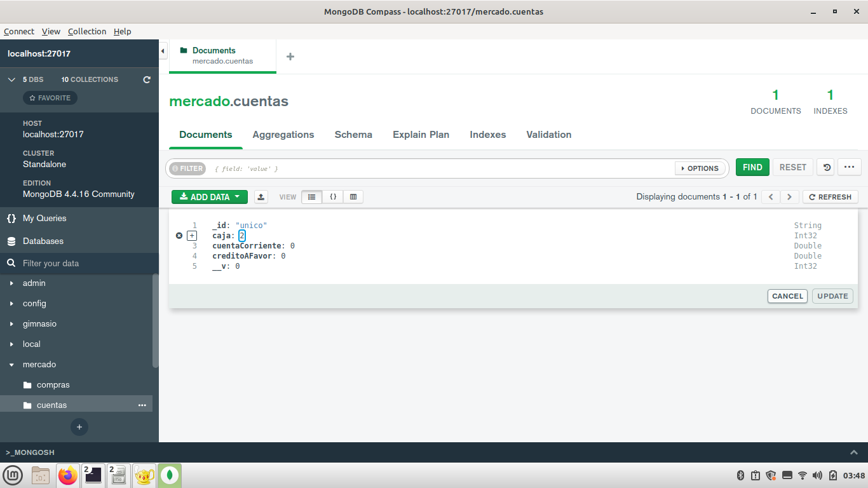Click the filter query input field
Viewport: 868px width, 488px height.
click(x=442, y=168)
